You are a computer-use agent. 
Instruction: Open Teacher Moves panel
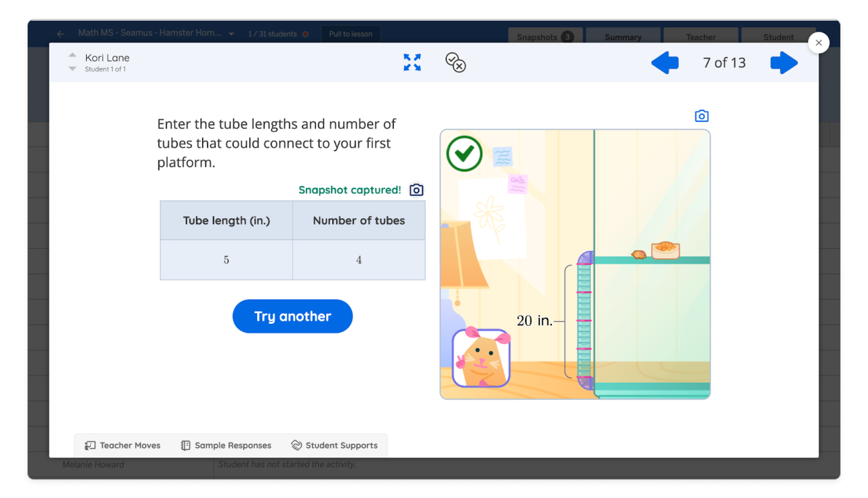[122, 445]
